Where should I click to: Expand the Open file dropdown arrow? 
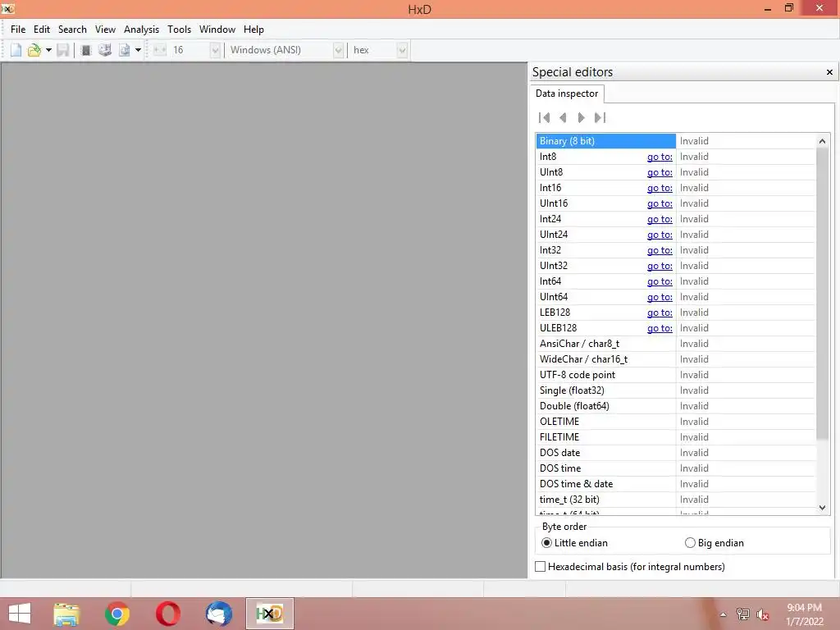[48, 50]
